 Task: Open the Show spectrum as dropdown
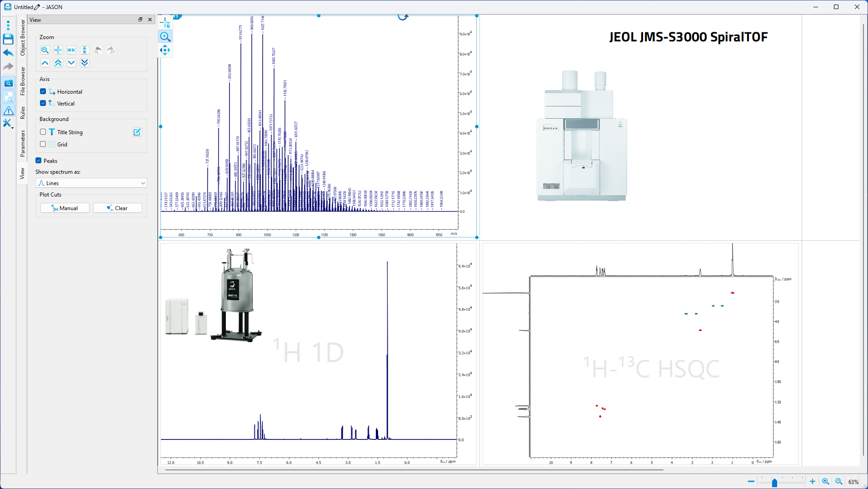click(x=91, y=183)
